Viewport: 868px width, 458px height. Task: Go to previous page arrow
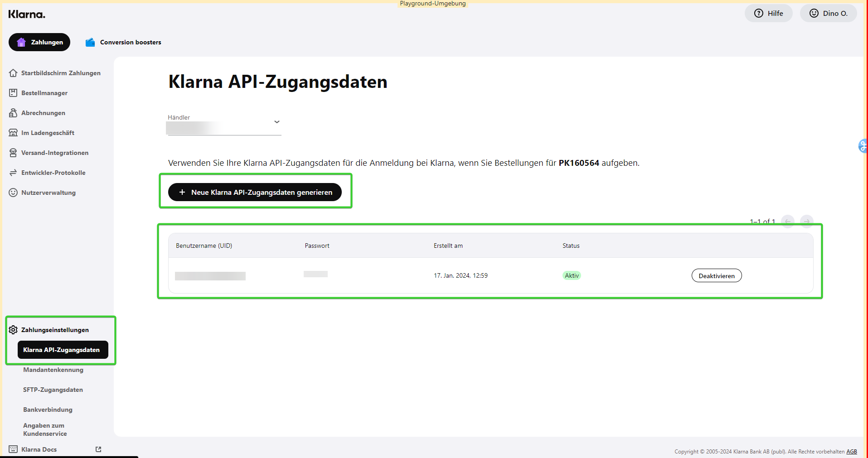click(788, 222)
